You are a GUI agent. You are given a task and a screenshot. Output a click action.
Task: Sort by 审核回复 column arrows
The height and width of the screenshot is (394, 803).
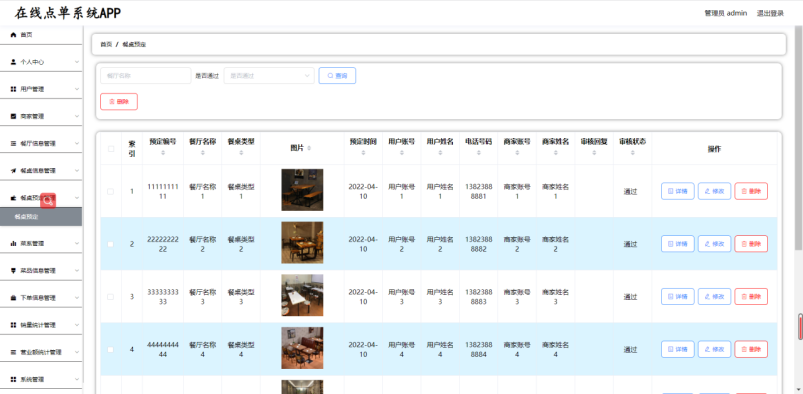click(x=594, y=153)
